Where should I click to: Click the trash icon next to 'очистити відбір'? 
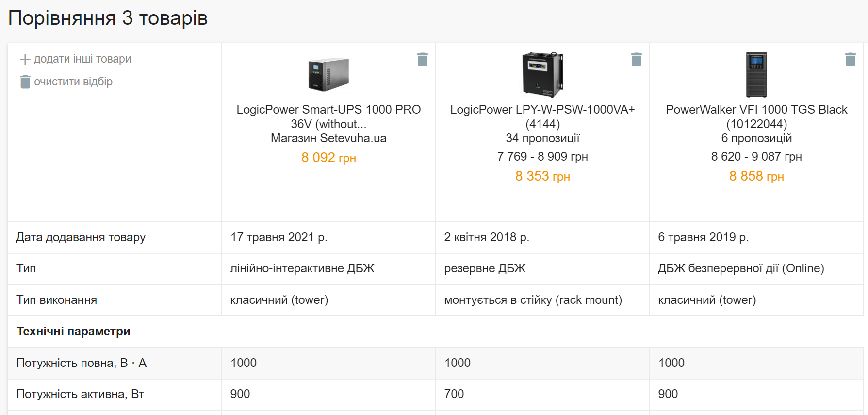pyautogui.click(x=25, y=82)
